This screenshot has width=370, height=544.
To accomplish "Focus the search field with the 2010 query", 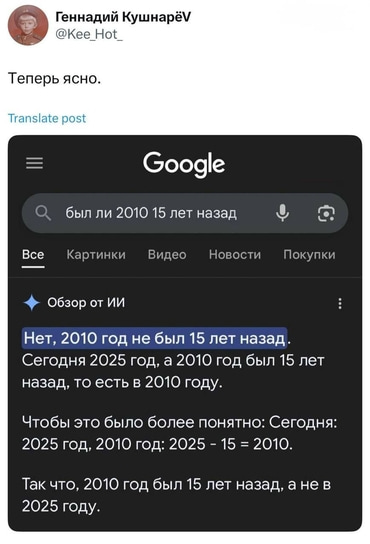I will click(185, 213).
